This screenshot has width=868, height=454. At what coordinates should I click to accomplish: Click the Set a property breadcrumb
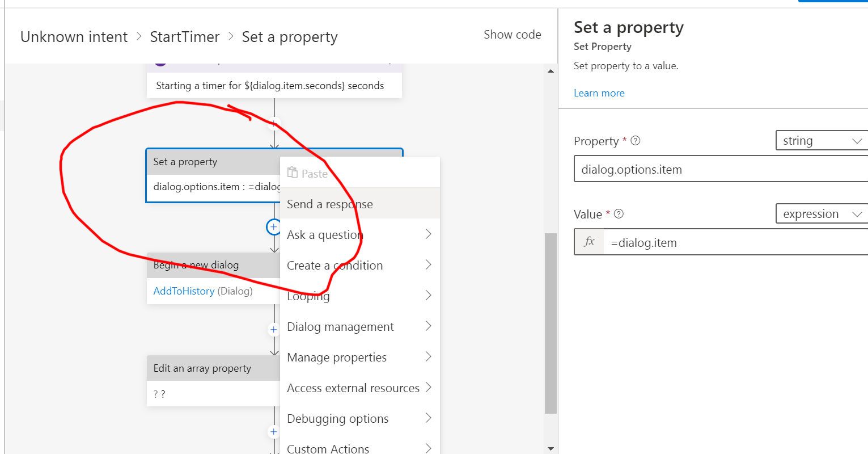coord(290,37)
